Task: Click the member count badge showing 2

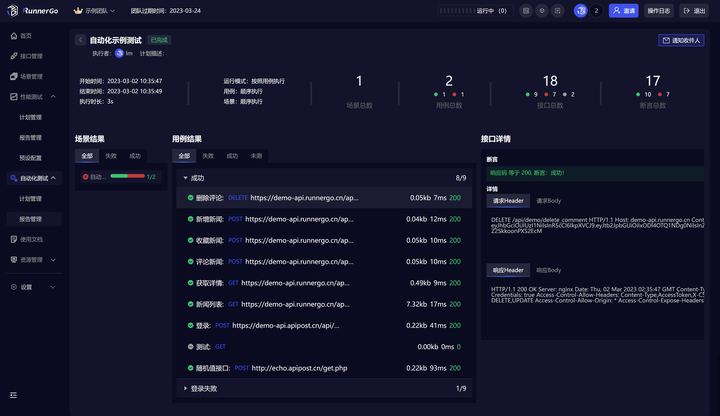Action: coord(596,11)
